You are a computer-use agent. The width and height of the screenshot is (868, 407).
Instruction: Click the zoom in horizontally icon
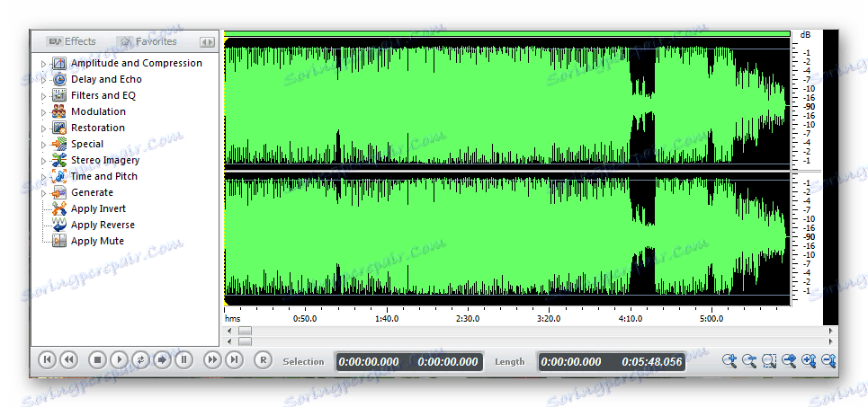pos(729,361)
